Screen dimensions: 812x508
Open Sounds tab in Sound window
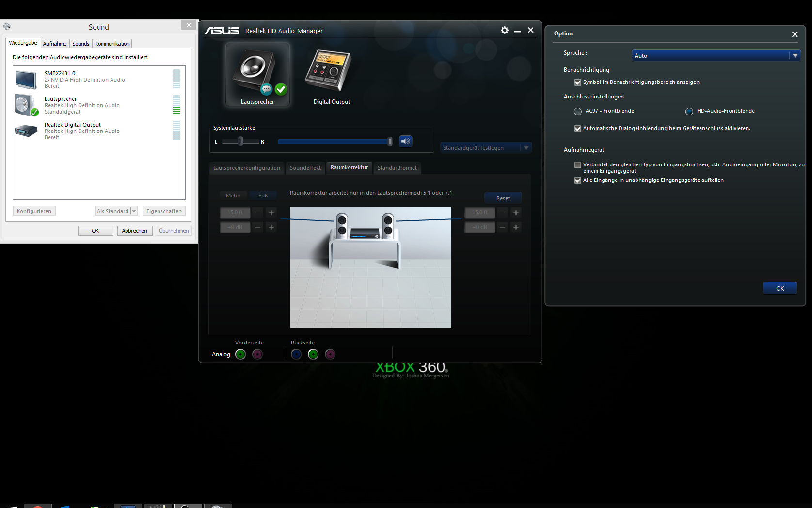81,44
